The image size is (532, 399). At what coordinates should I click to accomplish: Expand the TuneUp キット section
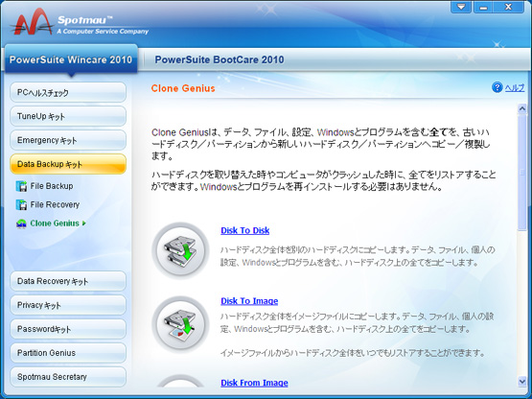(68, 116)
